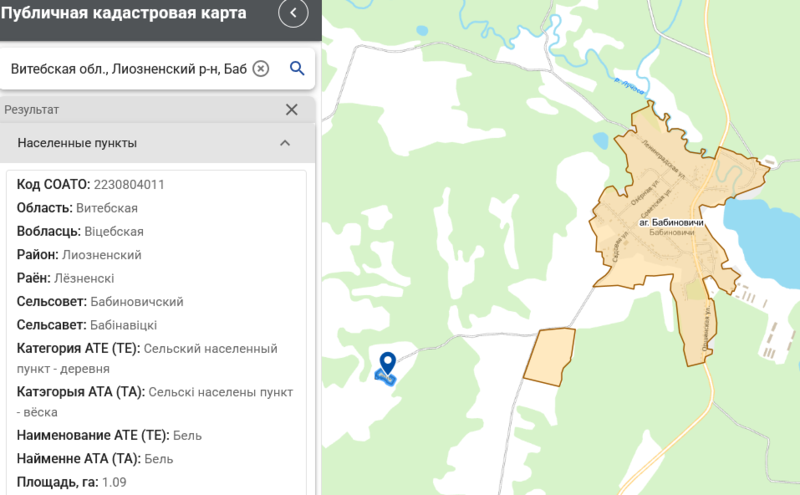Click the magnifying glass search icon
The image size is (800, 495).
click(x=296, y=68)
